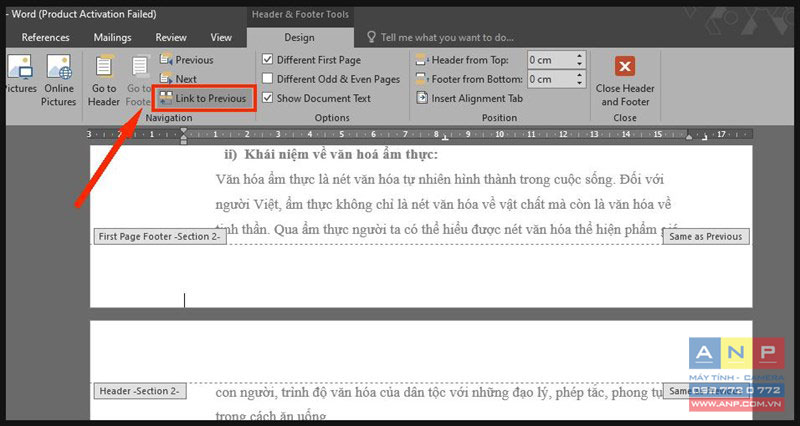The image size is (800, 426).
Task: Open the Mailings tab
Action: pyautogui.click(x=112, y=37)
